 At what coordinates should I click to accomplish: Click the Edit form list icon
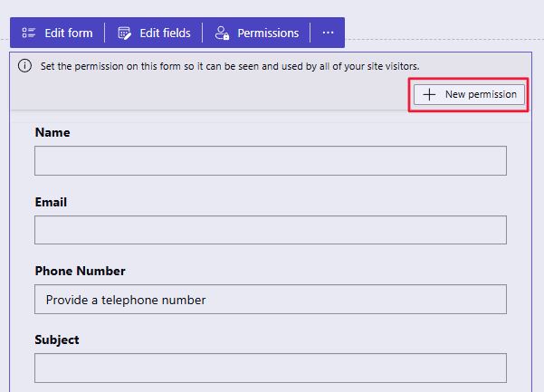pyautogui.click(x=29, y=33)
